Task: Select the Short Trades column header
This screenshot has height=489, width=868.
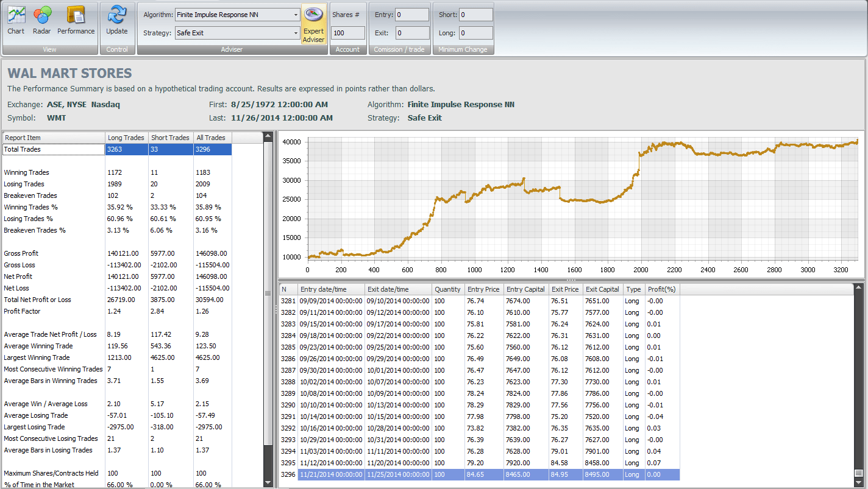Action: coord(171,138)
